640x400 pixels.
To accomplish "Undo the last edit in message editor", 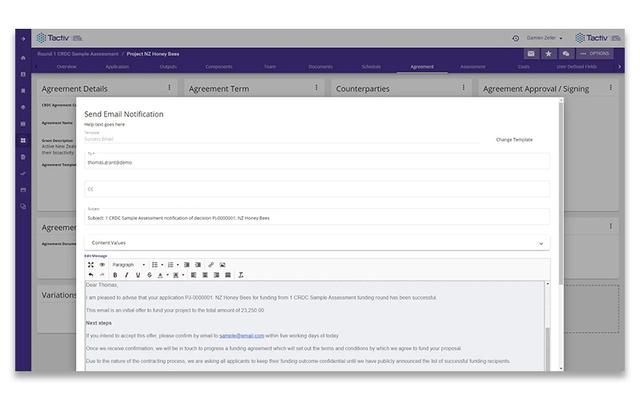I will pyautogui.click(x=92, y=274).
